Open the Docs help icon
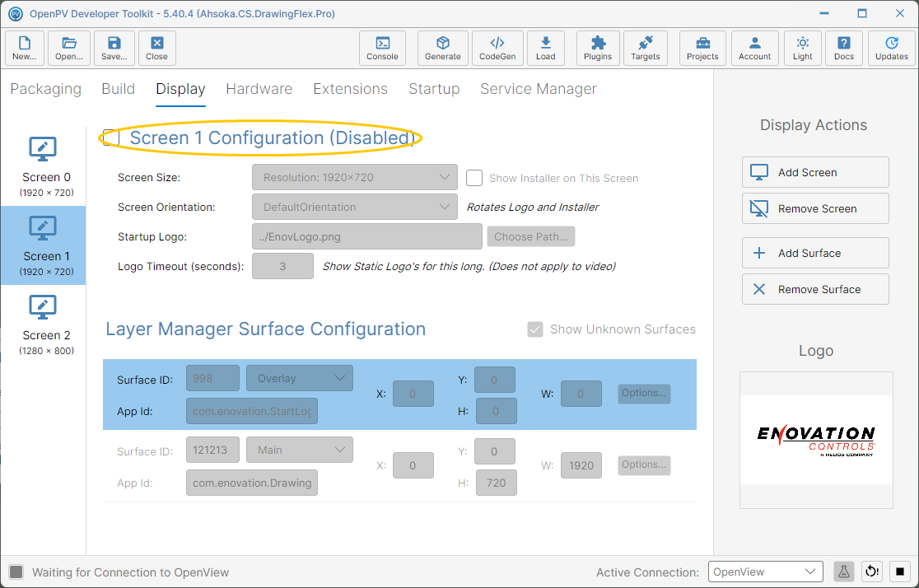This screenshot has height=588, width=919. click(844, 48)
